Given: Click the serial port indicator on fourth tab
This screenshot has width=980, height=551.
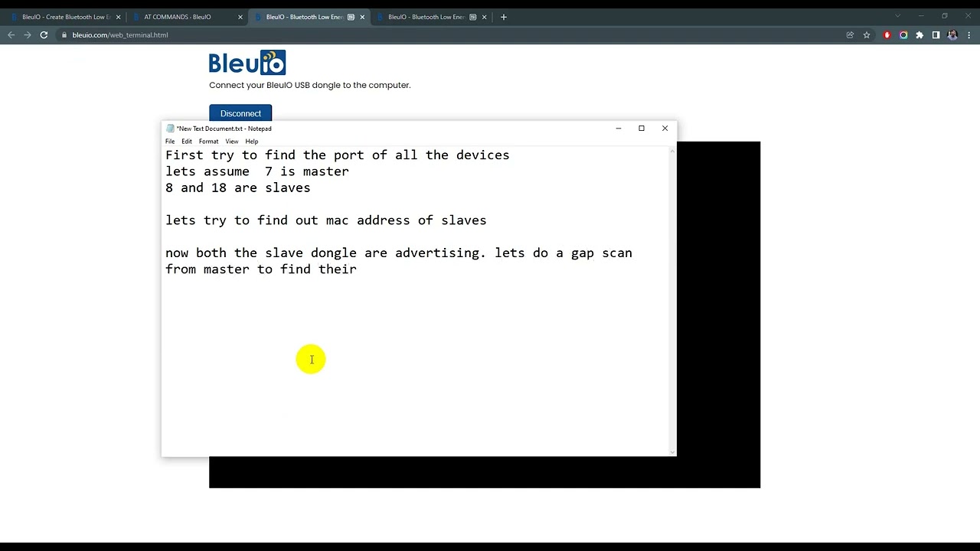Looking at the screenshot, I should pos(472,17).
